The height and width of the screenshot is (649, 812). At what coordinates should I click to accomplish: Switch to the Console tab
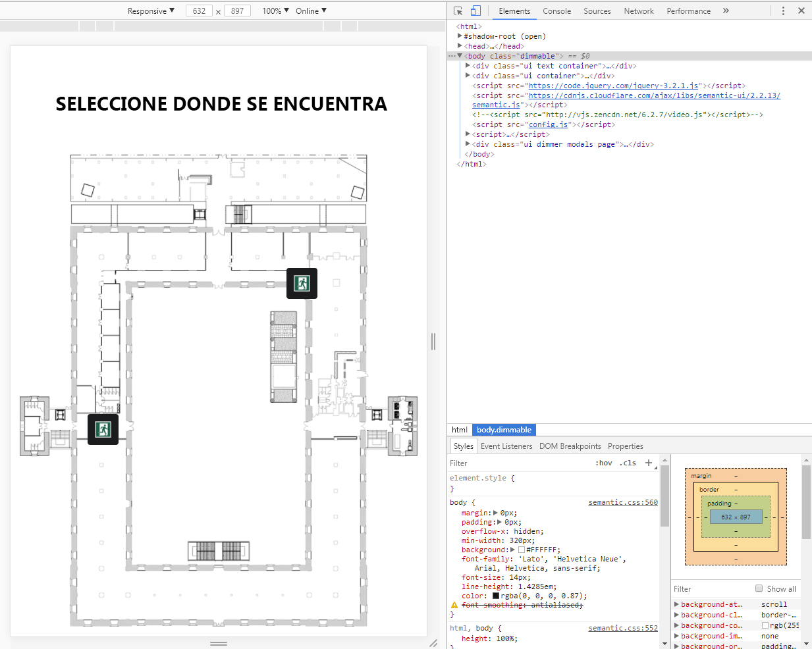(556, 11)
